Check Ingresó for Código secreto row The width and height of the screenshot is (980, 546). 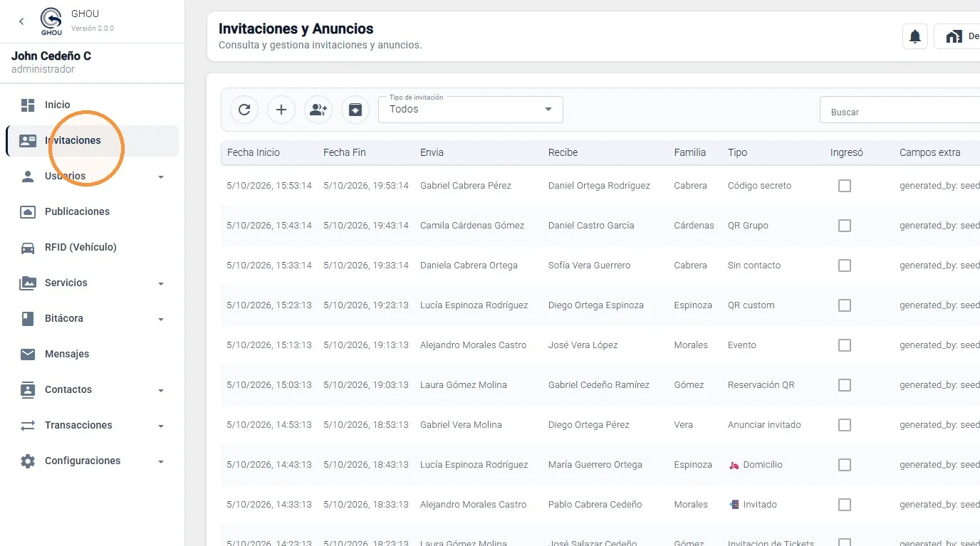coord(845,186)
